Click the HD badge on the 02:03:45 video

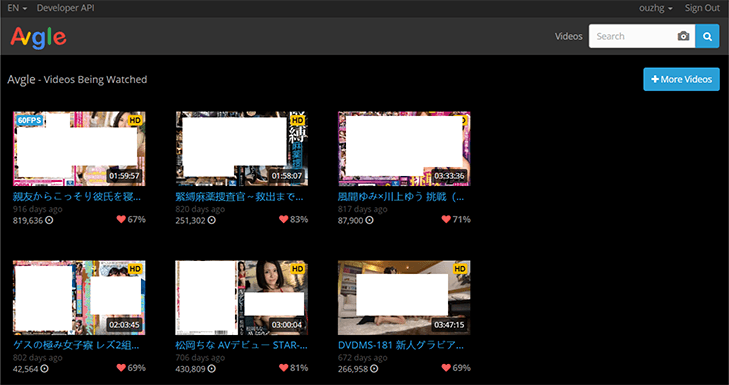pos(135,269)
